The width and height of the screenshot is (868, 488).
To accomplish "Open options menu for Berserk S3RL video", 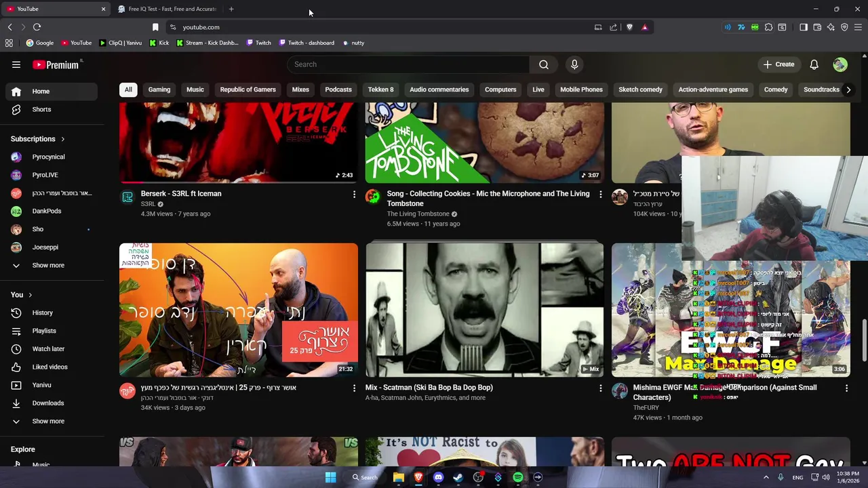I will tap(354, 195).
